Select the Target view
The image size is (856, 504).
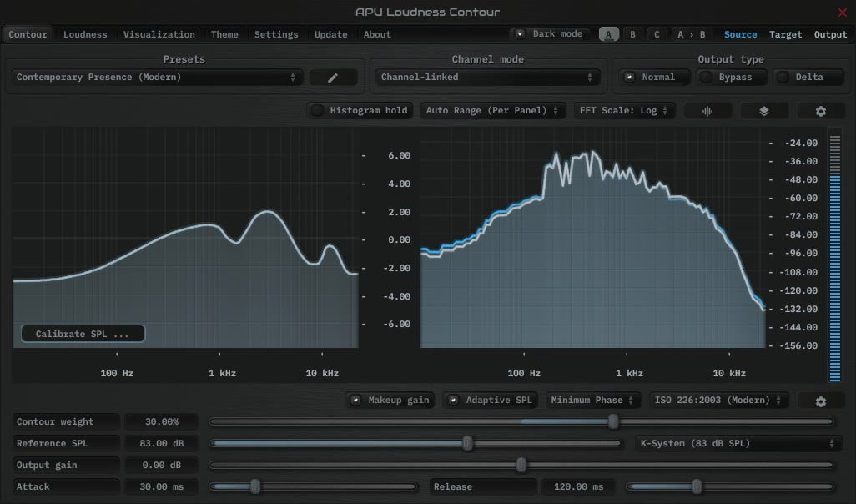[786, 34]
